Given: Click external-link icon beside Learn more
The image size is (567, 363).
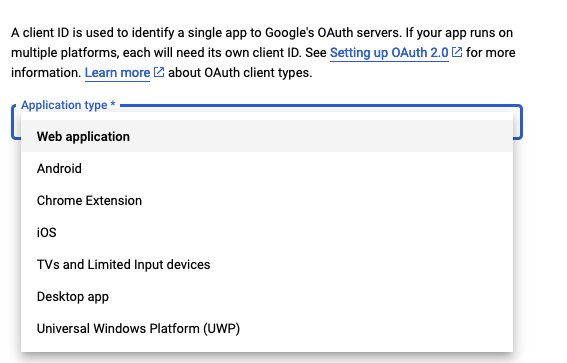Looking at the screenshot, I should coord(159,72).
